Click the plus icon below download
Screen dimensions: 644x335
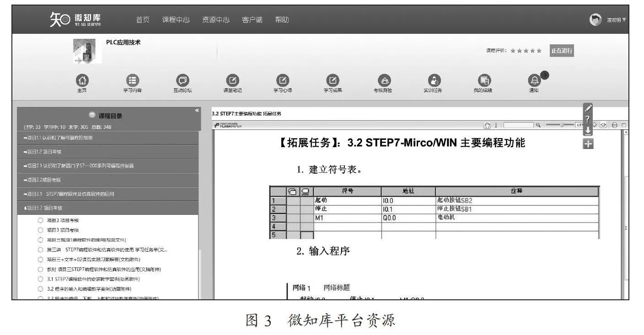pyautogui.click(x=589, y=144)
